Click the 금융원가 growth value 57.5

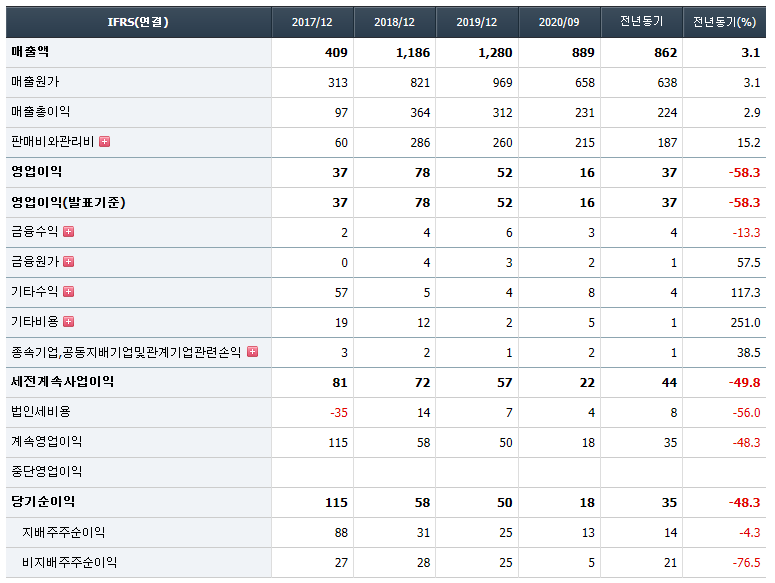749,263
